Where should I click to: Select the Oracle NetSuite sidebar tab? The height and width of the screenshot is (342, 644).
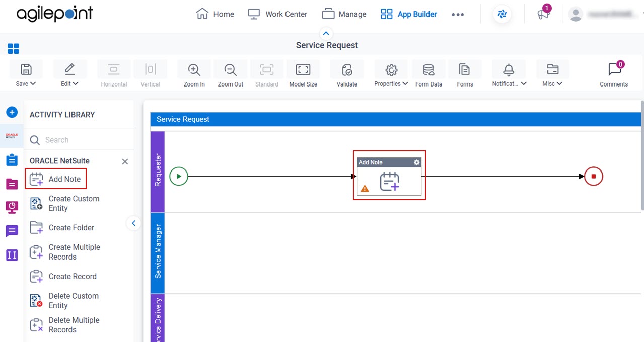pyautogui.click(x=12, y=136)
